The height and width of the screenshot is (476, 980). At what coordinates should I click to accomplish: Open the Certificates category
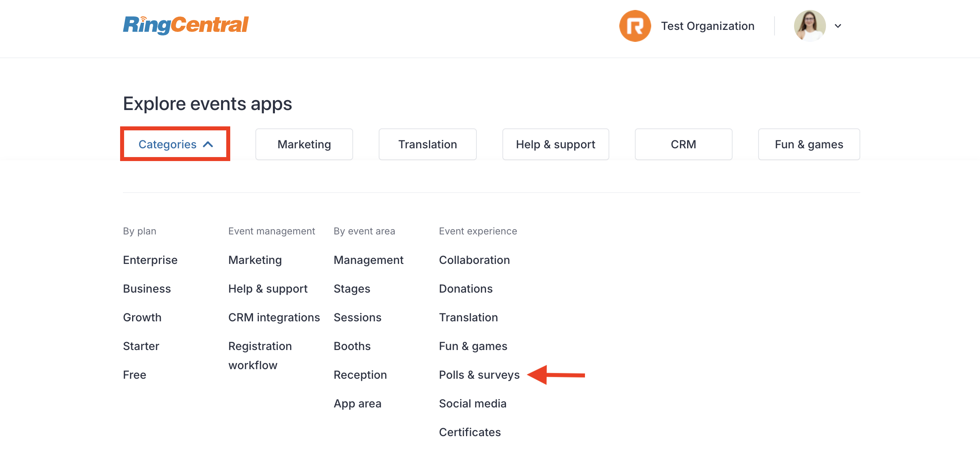click(470, 432)
